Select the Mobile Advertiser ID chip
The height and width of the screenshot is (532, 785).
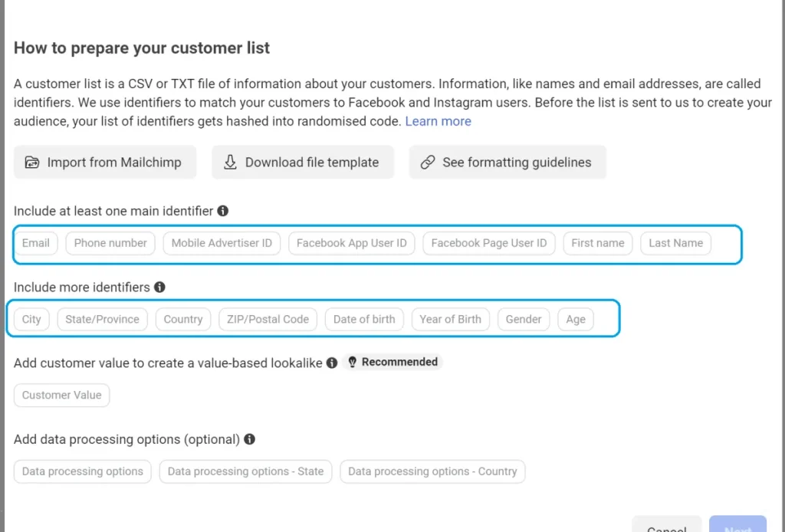pyautogui.click(x=222, y=243)
